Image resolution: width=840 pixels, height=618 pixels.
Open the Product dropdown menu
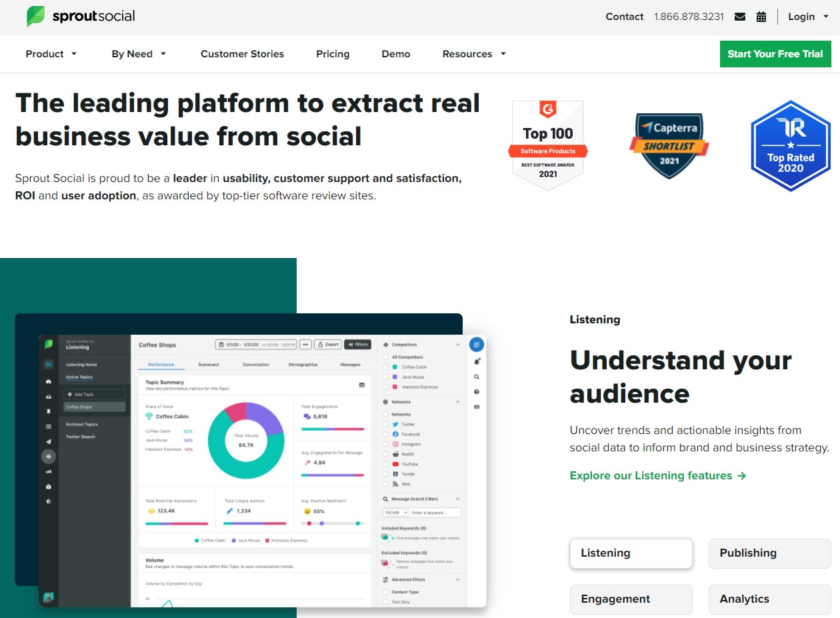point(51,54)
